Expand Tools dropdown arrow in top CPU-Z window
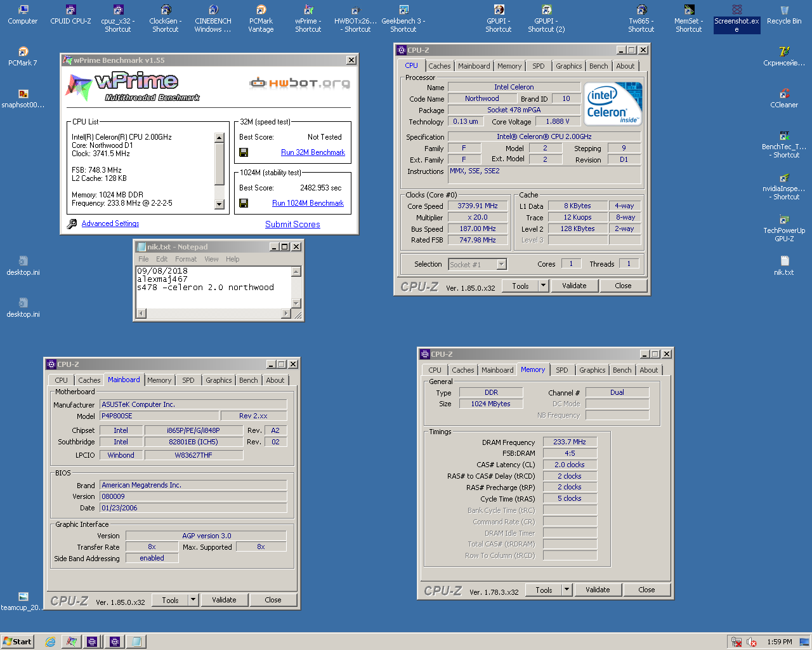This screenshot has width=812, height=650. coord(543,286)
